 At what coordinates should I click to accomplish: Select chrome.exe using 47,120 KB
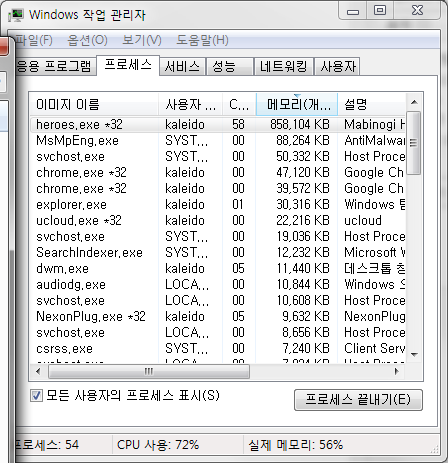[x=218, y=173]
